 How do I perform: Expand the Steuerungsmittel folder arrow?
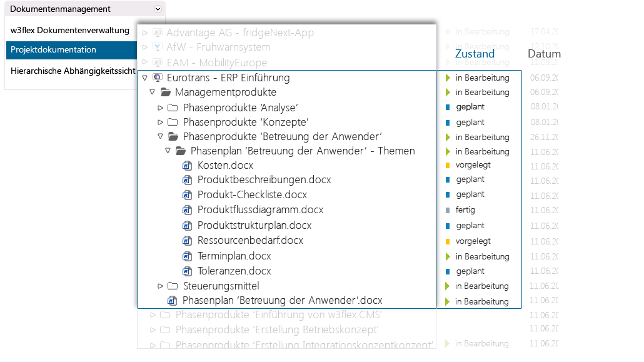[161, 286]
